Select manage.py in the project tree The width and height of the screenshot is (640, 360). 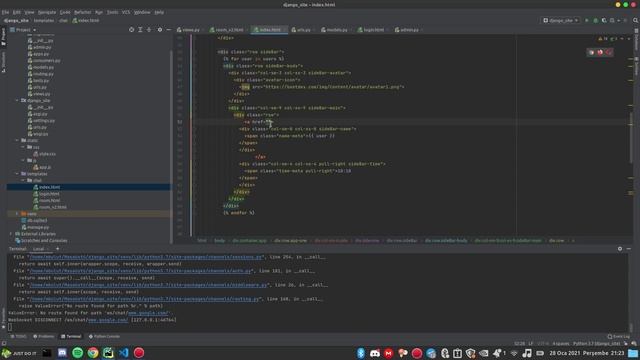pos(38,227)
